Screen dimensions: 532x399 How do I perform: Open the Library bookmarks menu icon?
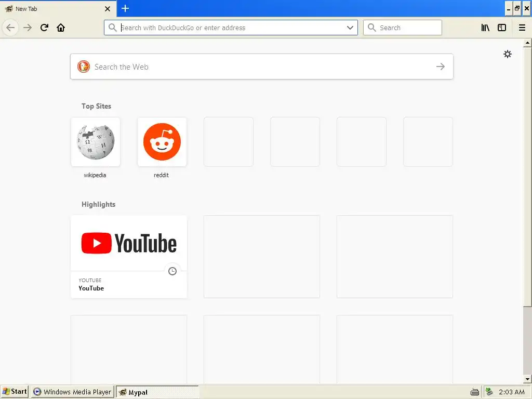pos(486,28)
